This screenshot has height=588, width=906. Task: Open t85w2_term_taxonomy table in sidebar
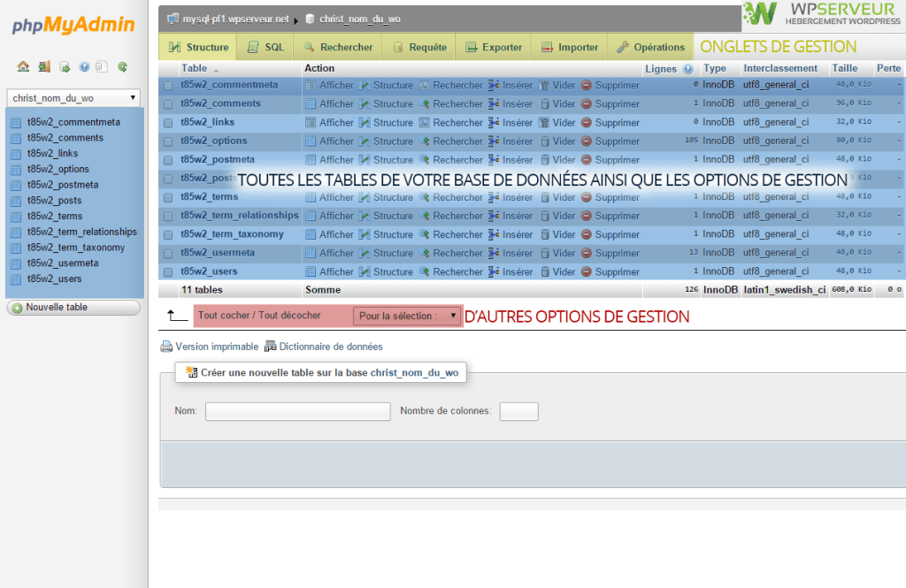coord(76,248)
